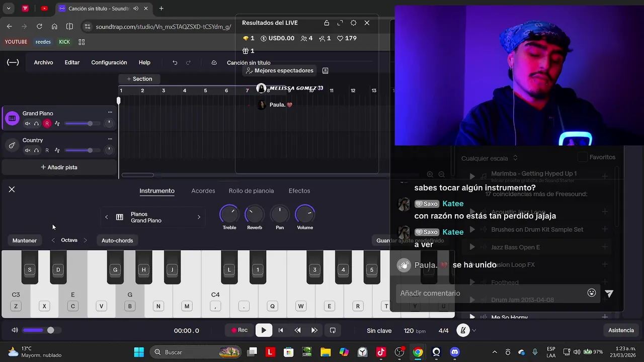The width and height of the screenshot is (644, 362).
Task: Toggle the Mantener sustain button
Action: (x=25, y=240)
